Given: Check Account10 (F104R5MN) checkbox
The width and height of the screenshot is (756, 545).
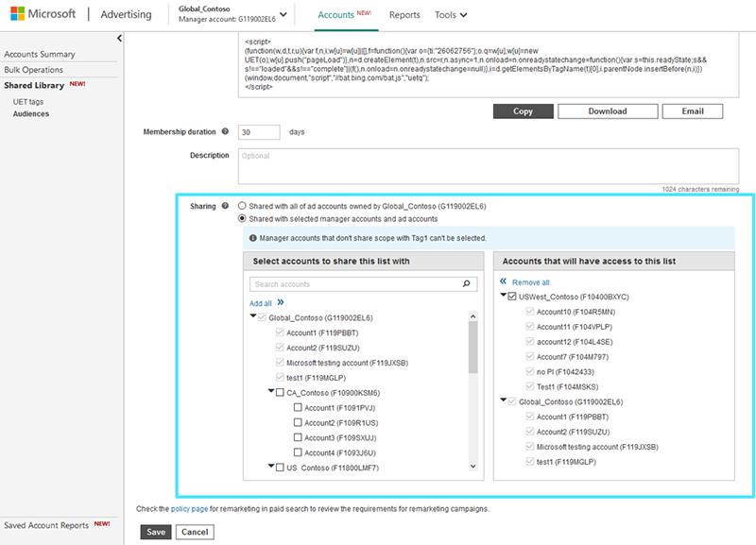Looking at the screenshot, I should tap(530, 312).
